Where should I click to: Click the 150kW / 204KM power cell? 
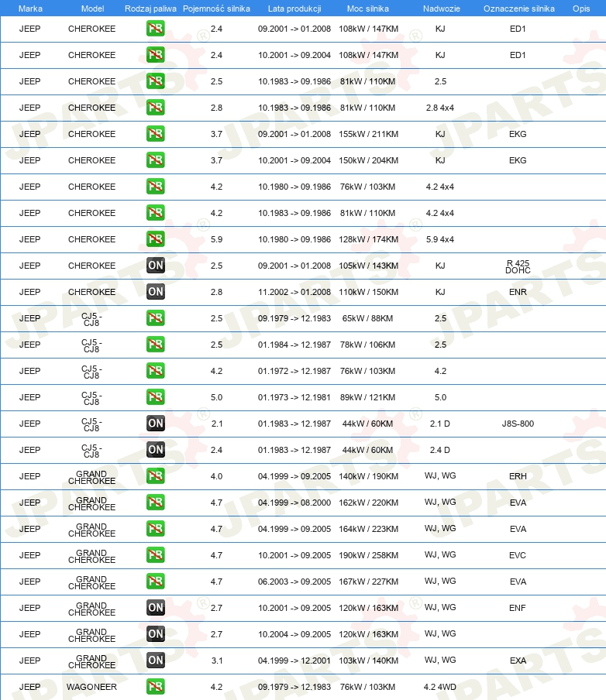tap(368, 160)
